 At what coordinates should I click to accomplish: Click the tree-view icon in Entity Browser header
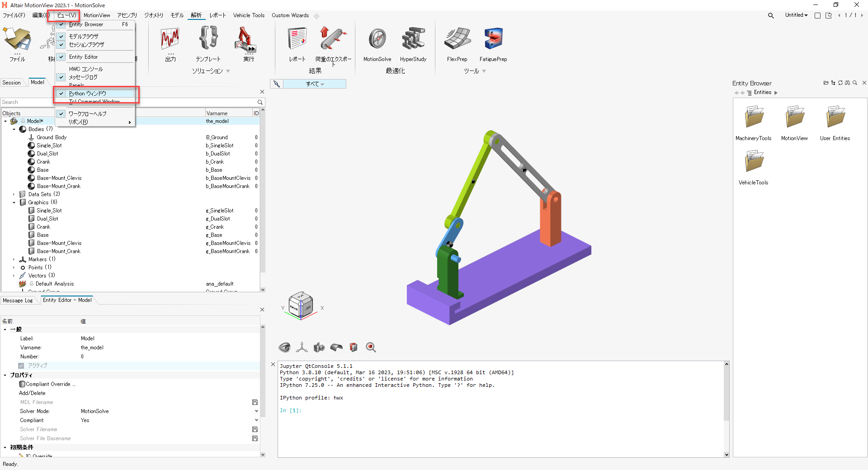click(x=833, y=83)
